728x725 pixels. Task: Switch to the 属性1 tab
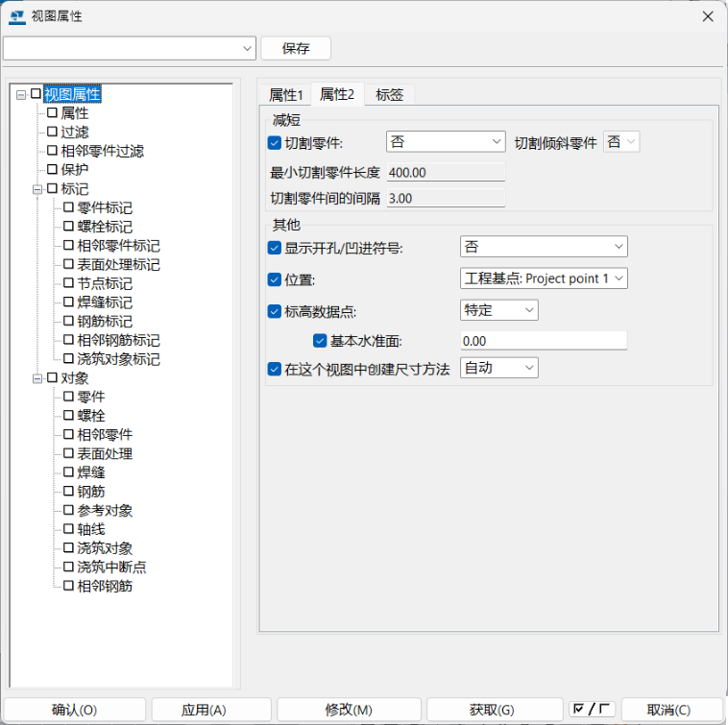pyautogui.click(x=286, y=95)
